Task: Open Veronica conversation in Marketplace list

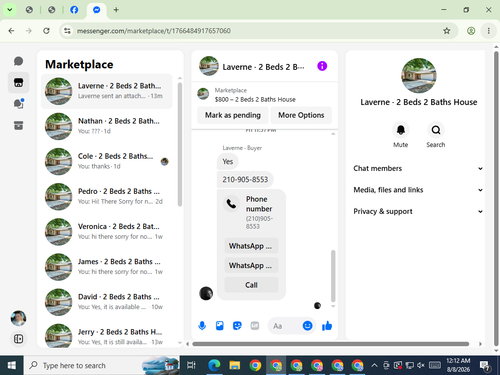Action: 107,232
